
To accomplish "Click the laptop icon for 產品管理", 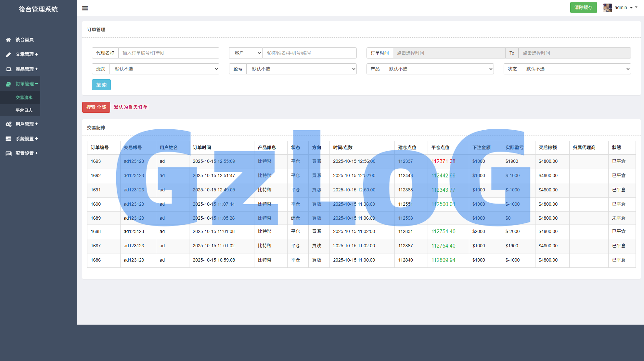I will click(x=8, y=69).
